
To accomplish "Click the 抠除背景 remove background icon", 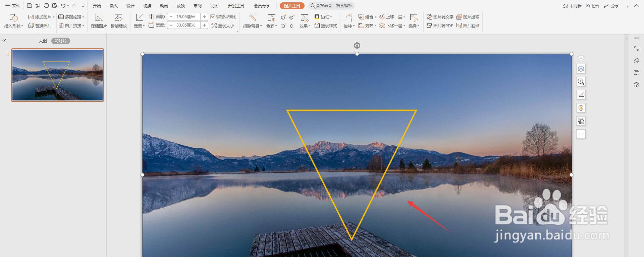I will [253, 17].
